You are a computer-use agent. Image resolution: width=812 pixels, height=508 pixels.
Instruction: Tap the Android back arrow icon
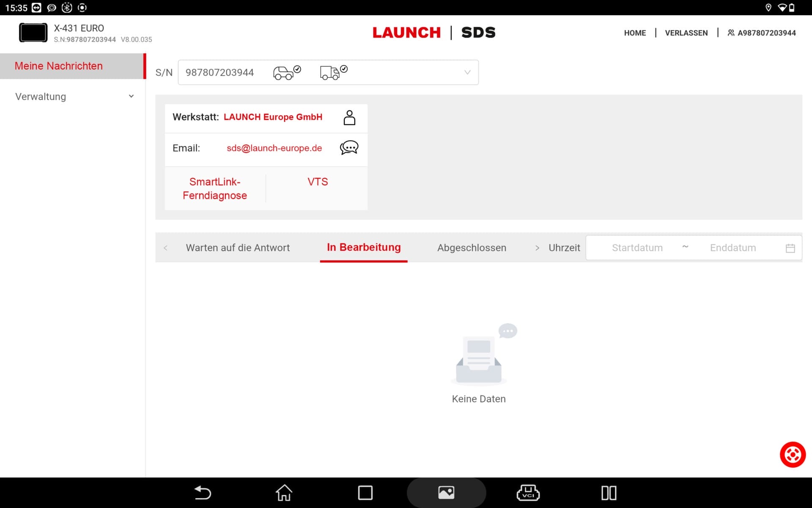point(203,493)
